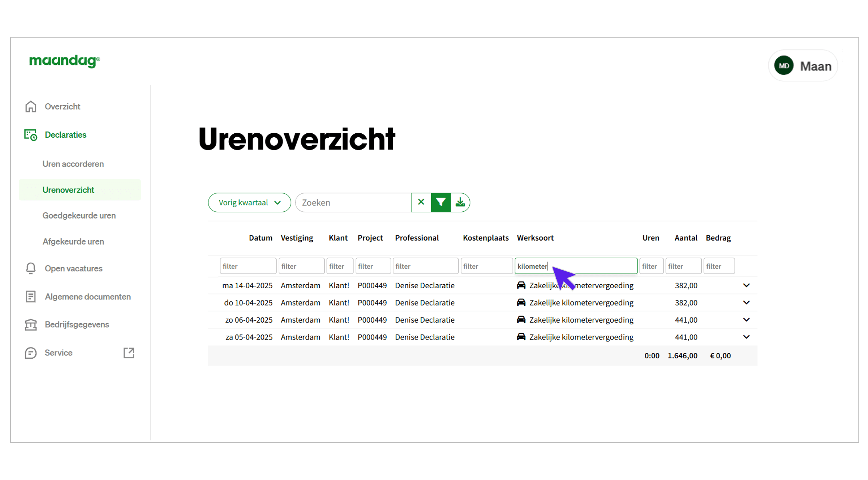Open Afgekeurde uren in the sidebar
The image size is (868, 480).
(x=73, y=241)
